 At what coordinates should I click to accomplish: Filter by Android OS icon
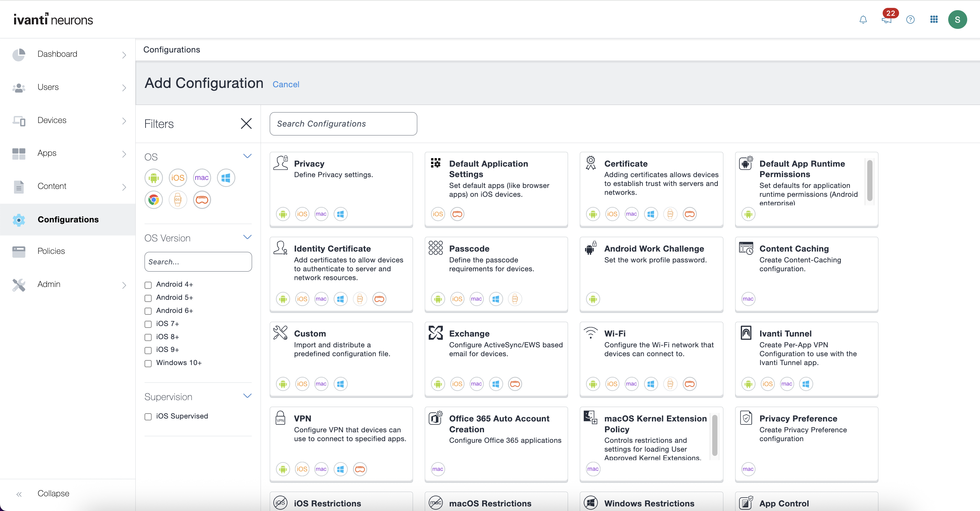[x=153, y=178]
